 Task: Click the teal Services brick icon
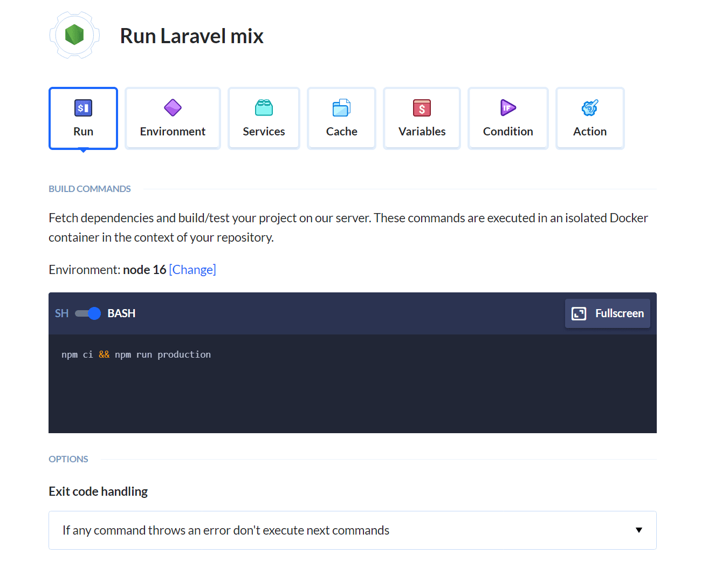click(x=264, y=108)
